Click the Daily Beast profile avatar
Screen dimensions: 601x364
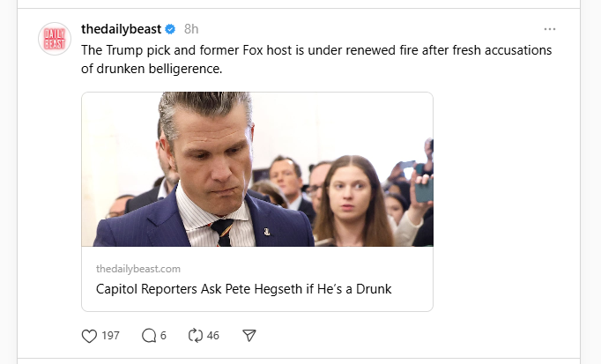54,39
